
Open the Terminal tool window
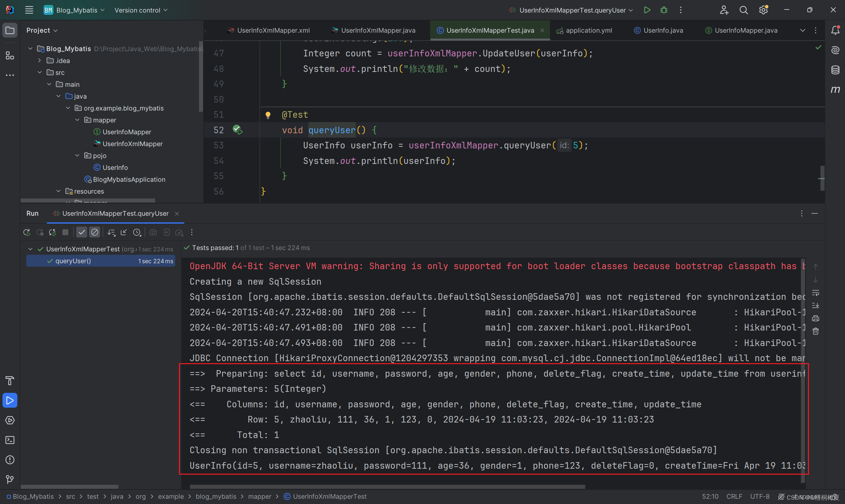[x=10, y=440]
